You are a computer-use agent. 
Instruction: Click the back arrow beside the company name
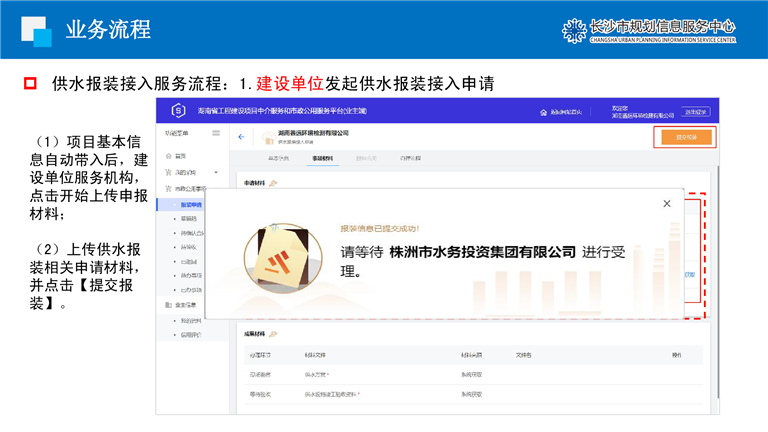[x=240, y=137]
